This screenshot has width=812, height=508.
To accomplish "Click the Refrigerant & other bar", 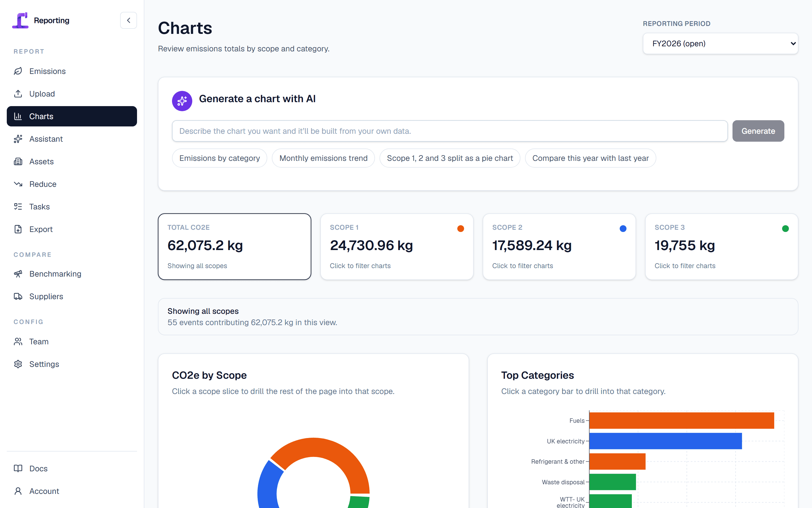I will (x=617, y=462).
